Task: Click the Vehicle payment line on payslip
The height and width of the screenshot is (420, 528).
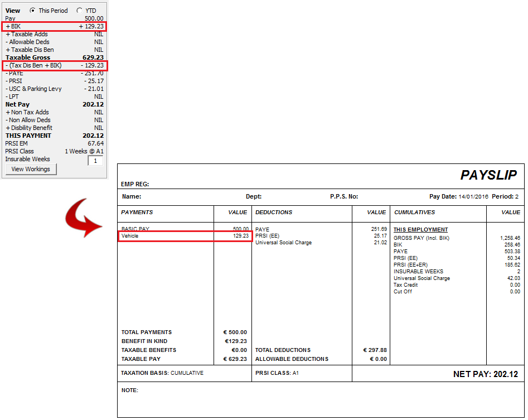Action: (186, 236)
